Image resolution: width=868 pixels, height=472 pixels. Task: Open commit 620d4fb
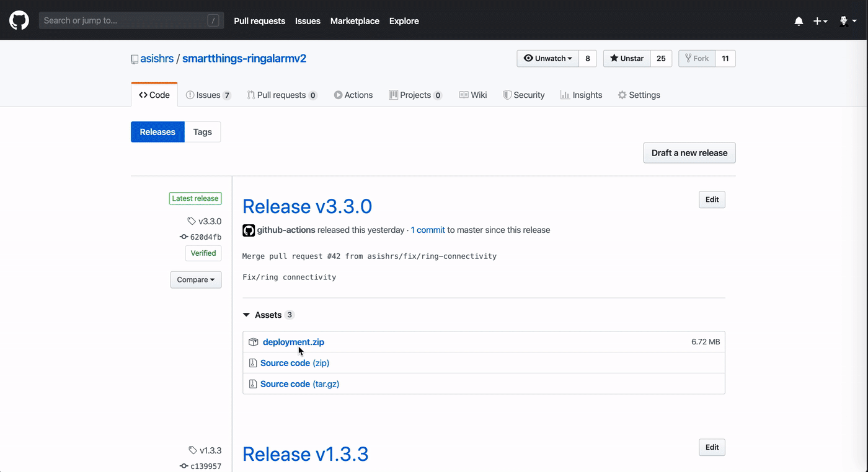(x=201, y=237)
